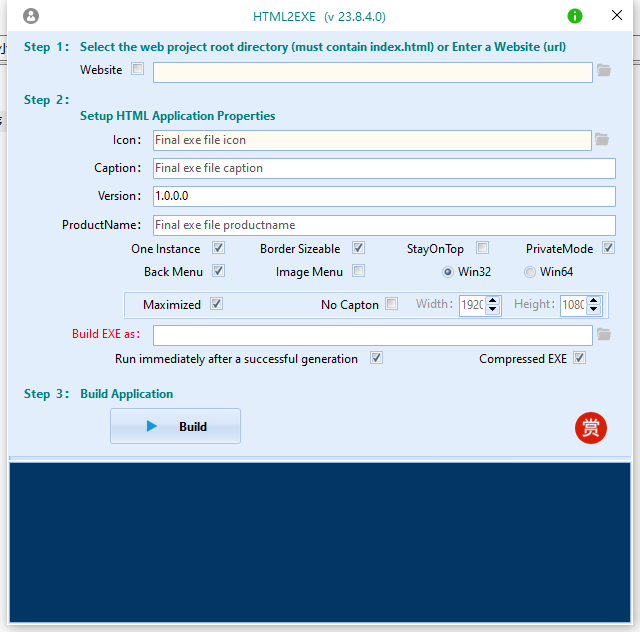The height and width of the screenshot is (632, 640).
Task: Select the Win64 radio button
Action: (529, 272)
